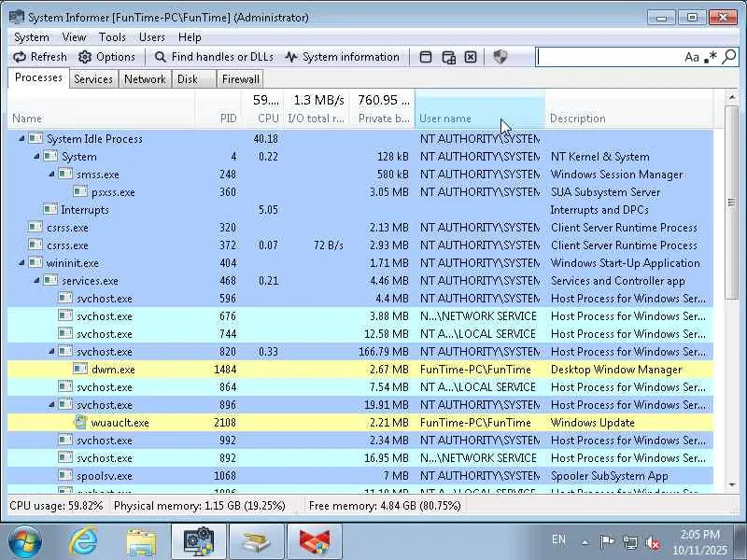Click the magnifier search icon
Viewport: 747px width, 560px height.
(729, 57)
